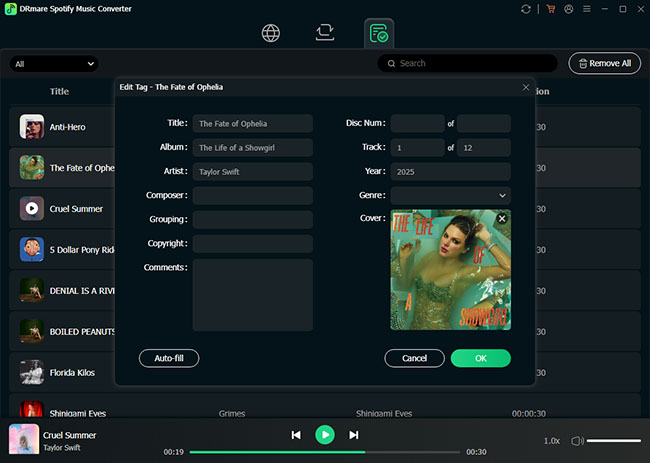Image resolution: width=650 pixels, height=463 pixels.
Task: Click the Anti-Hero track title
Action: (68, 127)
